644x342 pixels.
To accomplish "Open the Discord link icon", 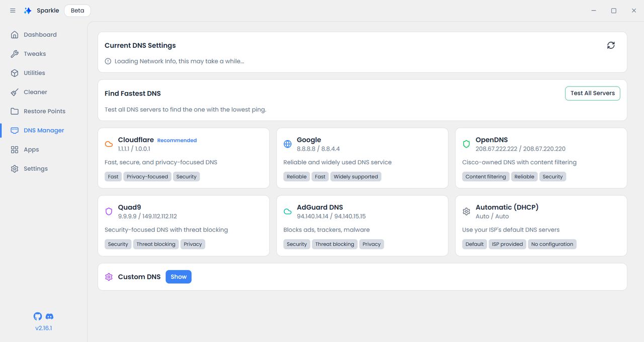I will (x=49, y=316).
